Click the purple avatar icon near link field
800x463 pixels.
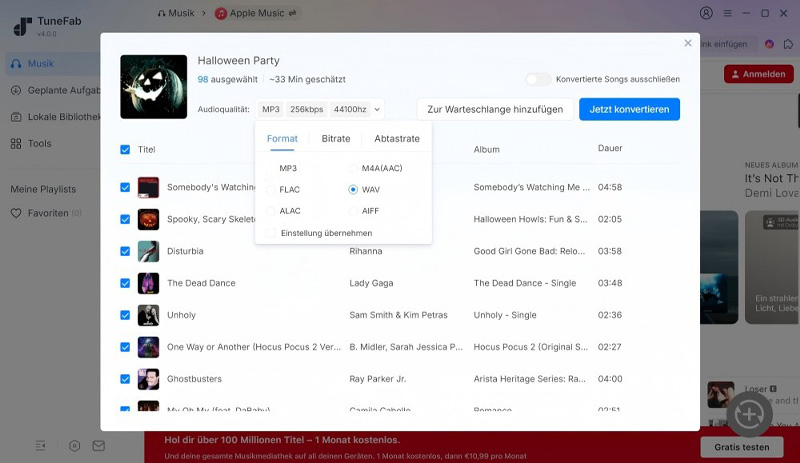(x=769, y=44)
